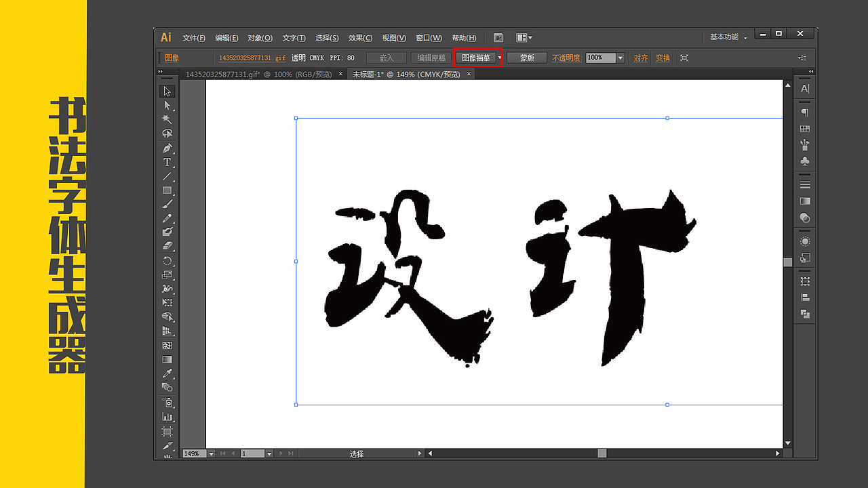Open the Align panel icon in dock
The height and width of the screenshot is (488, 868).
point(805,297)
